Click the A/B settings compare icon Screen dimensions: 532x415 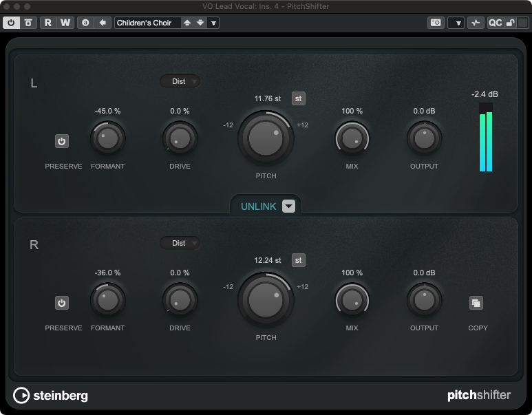[85, 23]
